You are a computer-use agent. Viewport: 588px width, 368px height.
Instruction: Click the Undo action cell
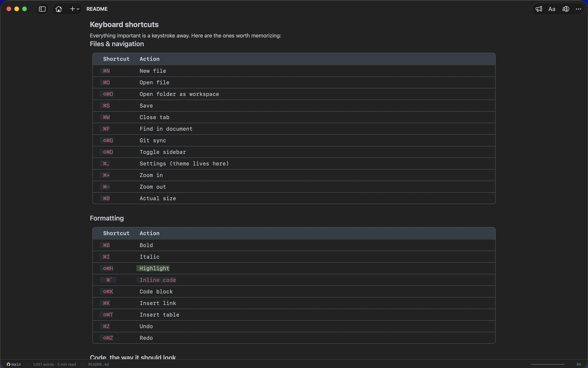pyautogui.click(x=146, y=326)
